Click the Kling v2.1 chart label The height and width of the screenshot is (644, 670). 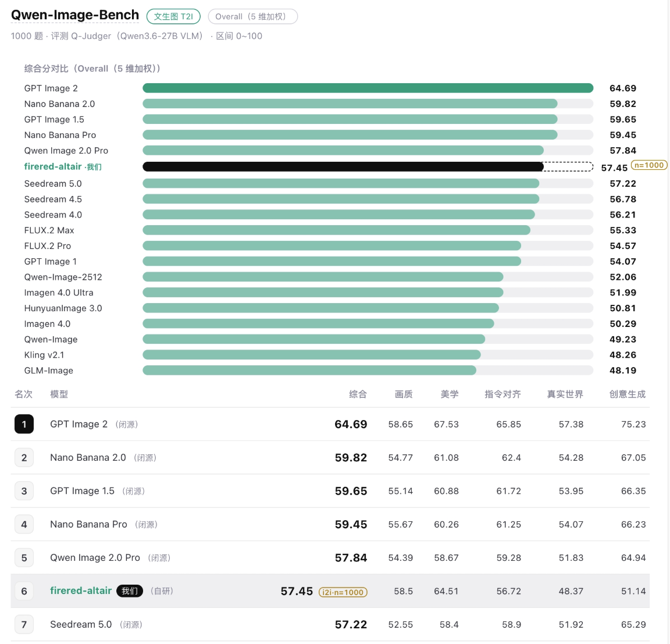[44, 355]
